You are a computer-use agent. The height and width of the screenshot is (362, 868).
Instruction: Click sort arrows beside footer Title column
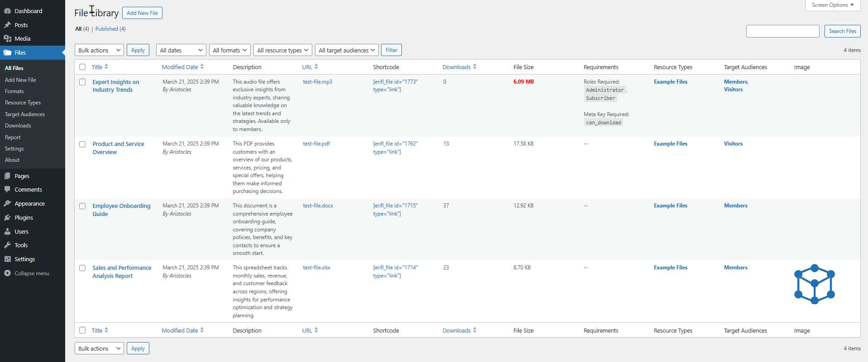(x=106, y=330)
